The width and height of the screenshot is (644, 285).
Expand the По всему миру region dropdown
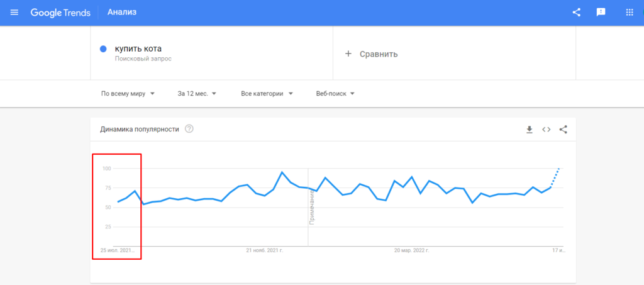click(128, 94)
